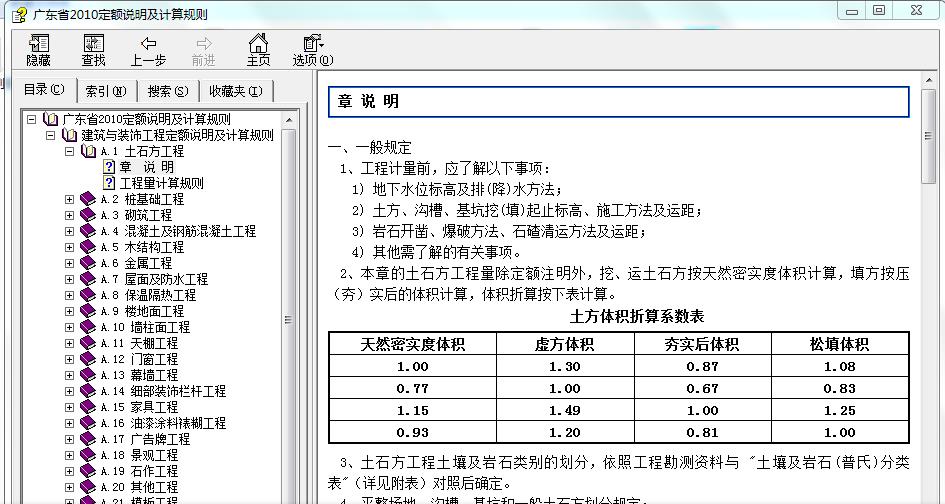Click the 0.93 table cell

click(412, 432)
